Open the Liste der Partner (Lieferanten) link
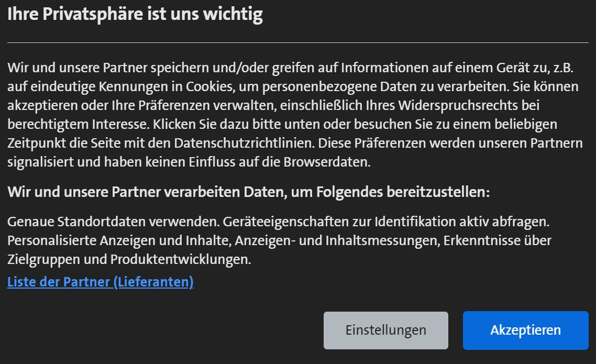This screenshot has height=364, width=596. [101, 282]
